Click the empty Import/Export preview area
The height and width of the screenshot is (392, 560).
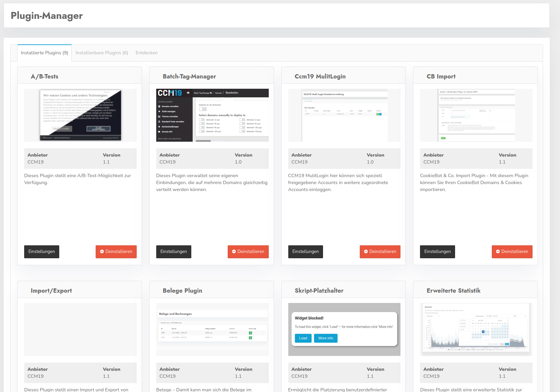coord(80,329)
